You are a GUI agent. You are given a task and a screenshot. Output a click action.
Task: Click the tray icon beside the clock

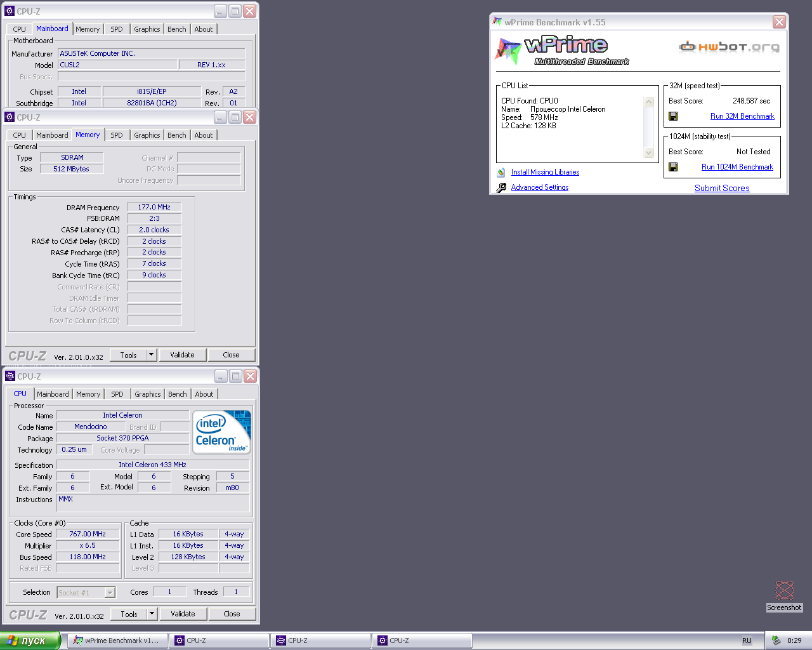(776, 640)
